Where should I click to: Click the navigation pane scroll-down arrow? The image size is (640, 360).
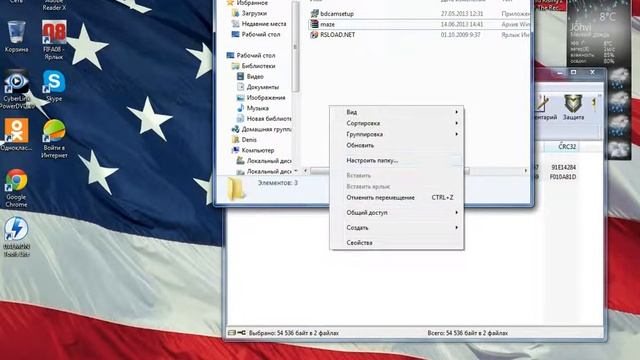296,171
